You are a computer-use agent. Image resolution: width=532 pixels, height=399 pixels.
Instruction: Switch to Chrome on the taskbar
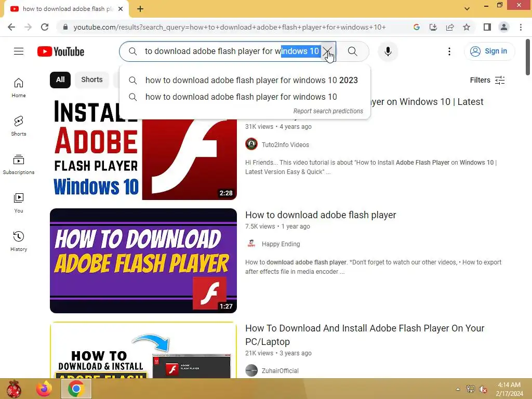click(76, 389)
